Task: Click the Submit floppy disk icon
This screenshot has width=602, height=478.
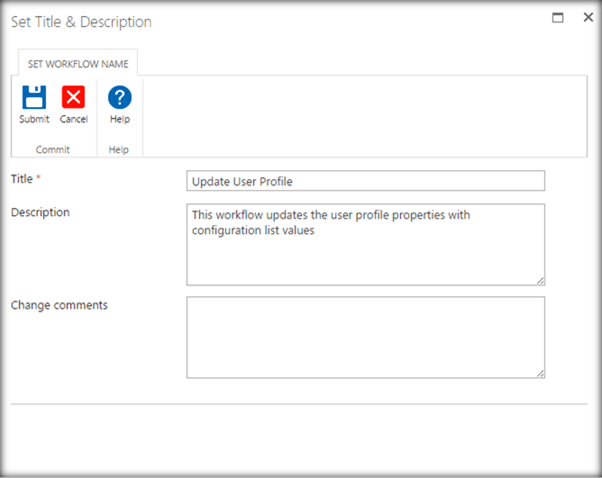Action: (34, 97)
